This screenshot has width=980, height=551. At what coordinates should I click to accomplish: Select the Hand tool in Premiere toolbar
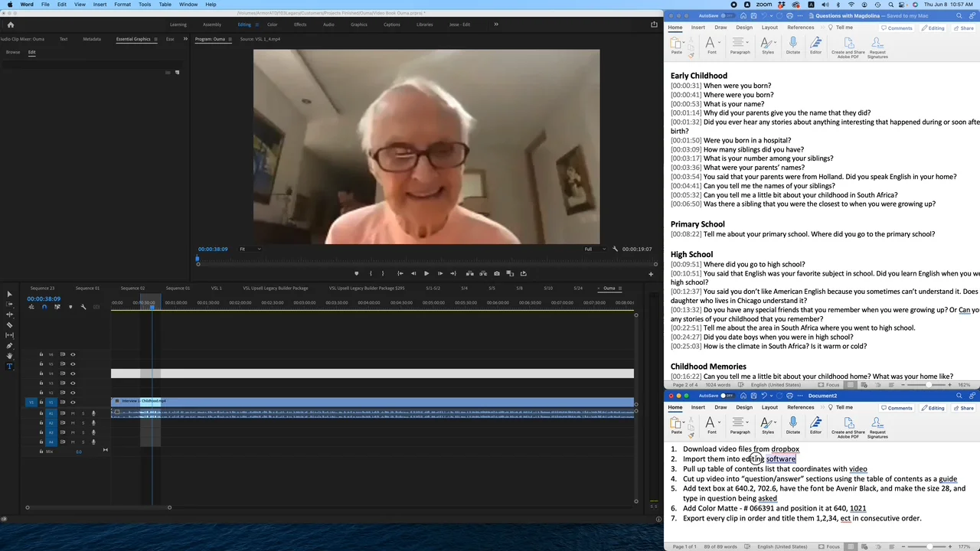click(10, 356)
